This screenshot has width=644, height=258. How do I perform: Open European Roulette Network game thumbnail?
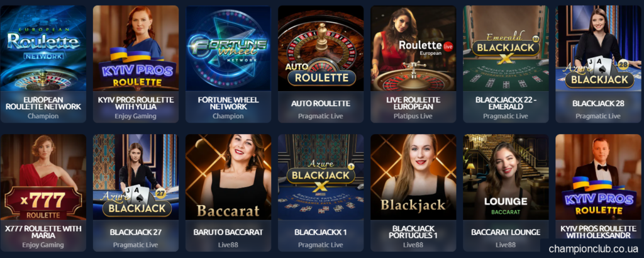coord(43,48)
